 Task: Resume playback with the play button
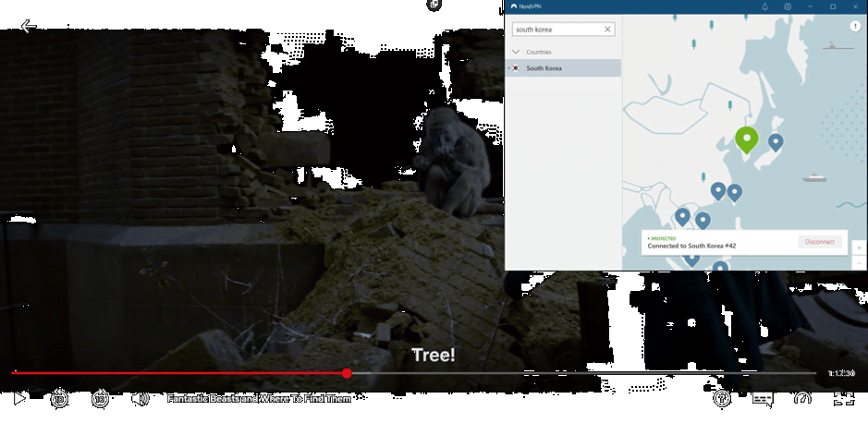(19, 398)
